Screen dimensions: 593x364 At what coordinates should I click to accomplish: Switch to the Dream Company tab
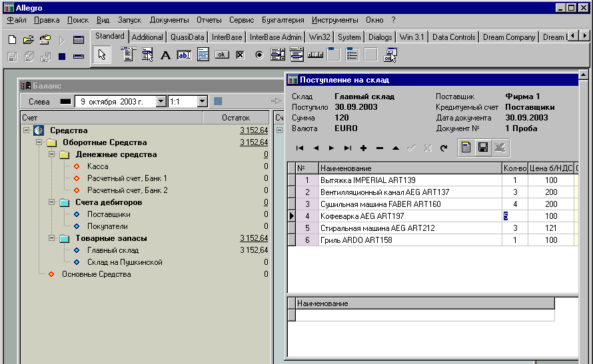(509, 37)
